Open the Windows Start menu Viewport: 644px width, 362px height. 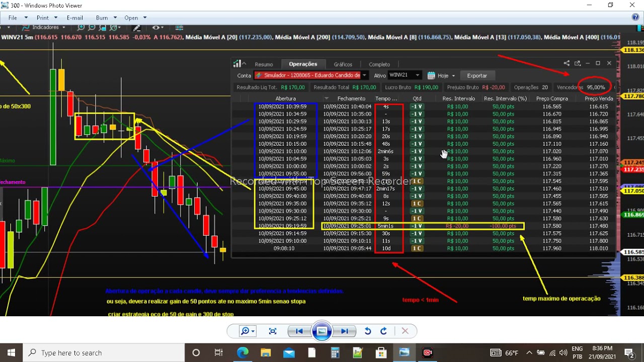coord(11,352)
